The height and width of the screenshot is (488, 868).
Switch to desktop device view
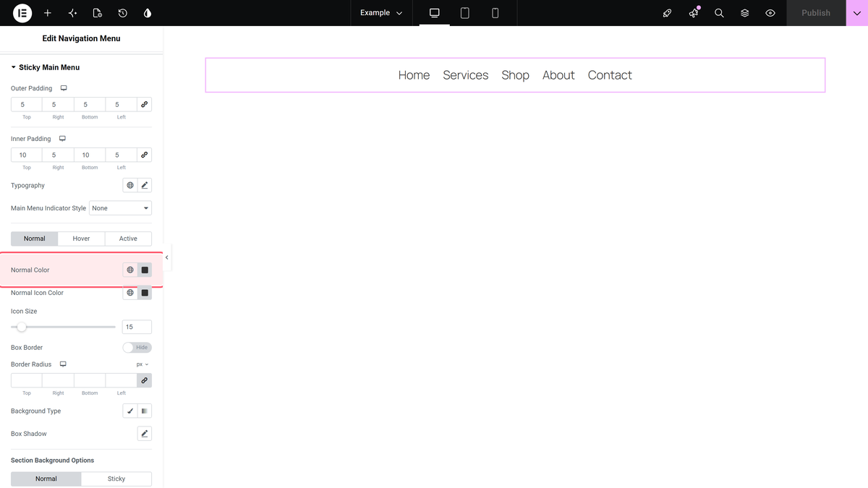coord(435,13)
